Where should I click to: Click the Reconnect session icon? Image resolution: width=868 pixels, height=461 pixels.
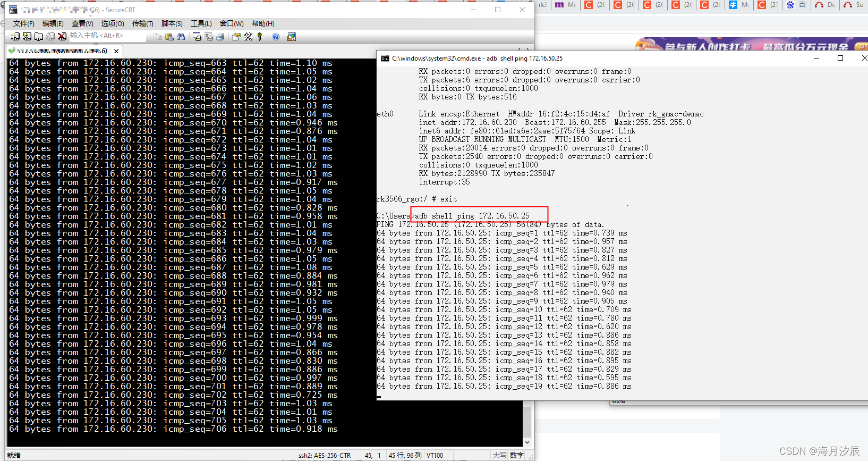50,36
